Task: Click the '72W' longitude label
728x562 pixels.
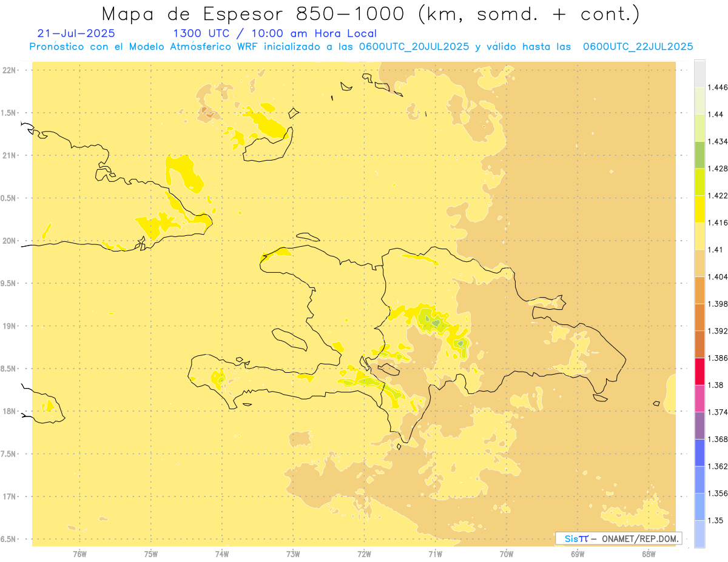Action: click(364, 554)
